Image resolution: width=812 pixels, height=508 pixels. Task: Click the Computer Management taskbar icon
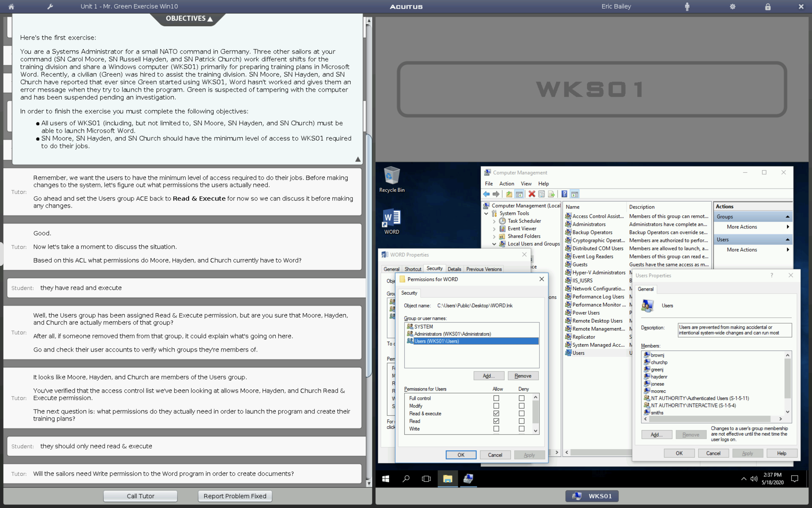(x=468, y=478)
